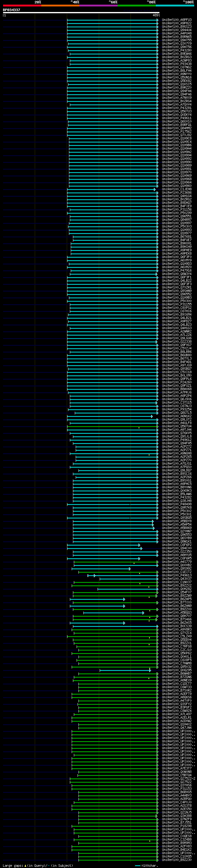197x868 pixels.
Task: Click the UniRef100_Q3THS6 label
Action: click(x=177, y=785)
